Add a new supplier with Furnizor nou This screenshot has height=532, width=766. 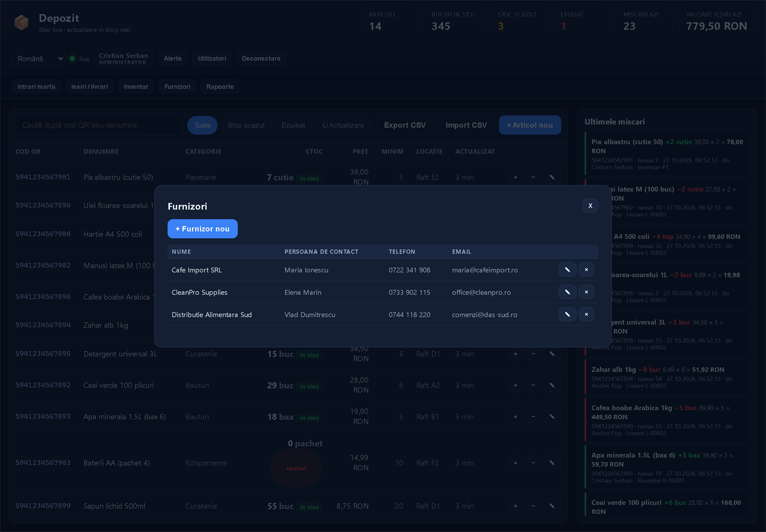[203, 229]
